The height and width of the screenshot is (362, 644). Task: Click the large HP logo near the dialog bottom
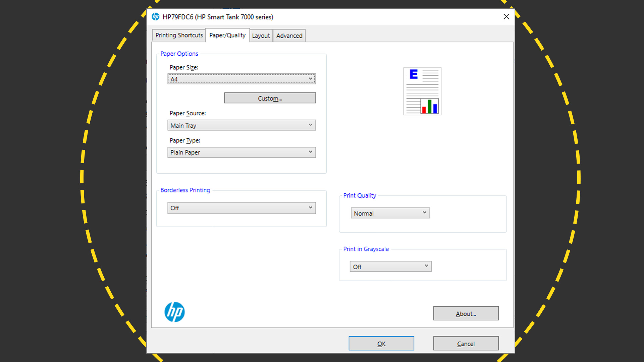pyautogui.click(x=174, y=312)
